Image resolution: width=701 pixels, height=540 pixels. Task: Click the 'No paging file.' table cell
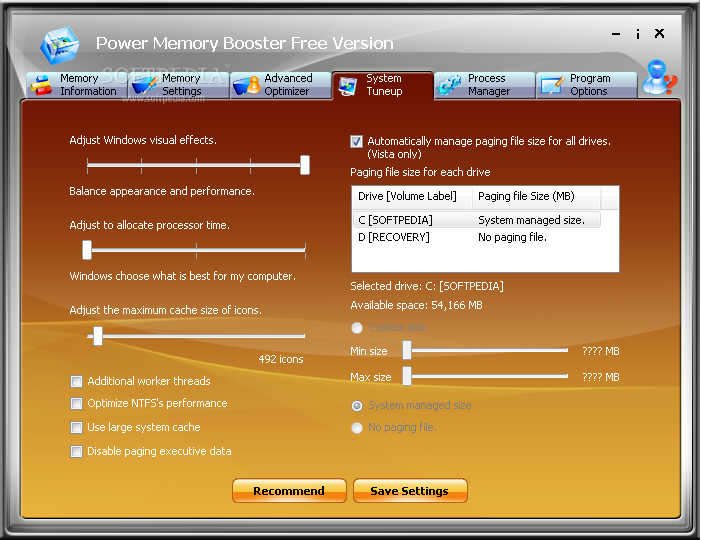(x=512, y=237)
